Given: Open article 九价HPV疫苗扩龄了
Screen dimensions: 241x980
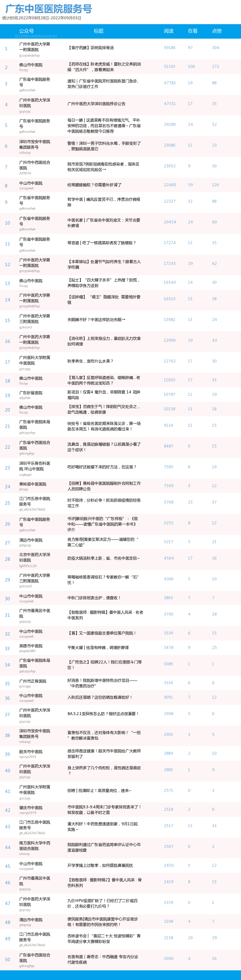Looking at the screenshot, I should (x=102, y=903).
